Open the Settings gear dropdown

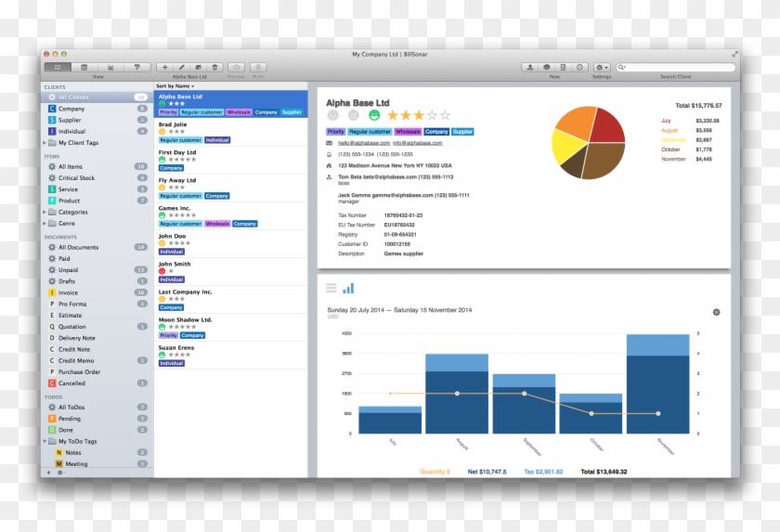coord(603,68)
